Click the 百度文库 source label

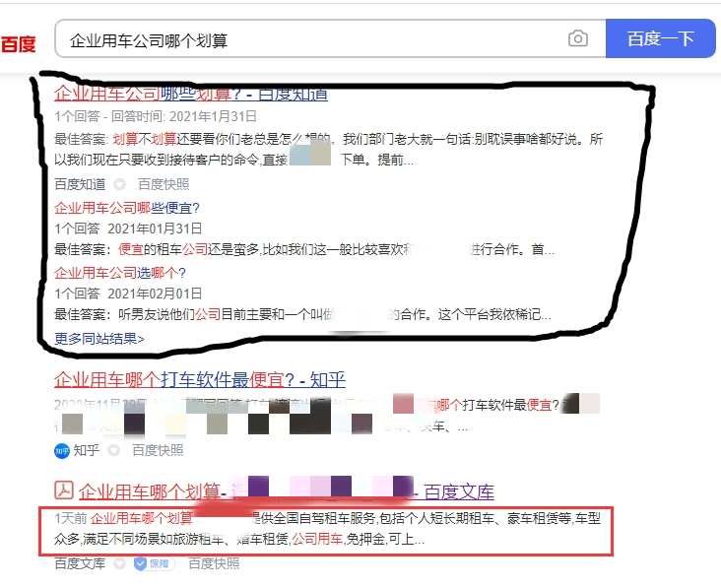point(80,563)
